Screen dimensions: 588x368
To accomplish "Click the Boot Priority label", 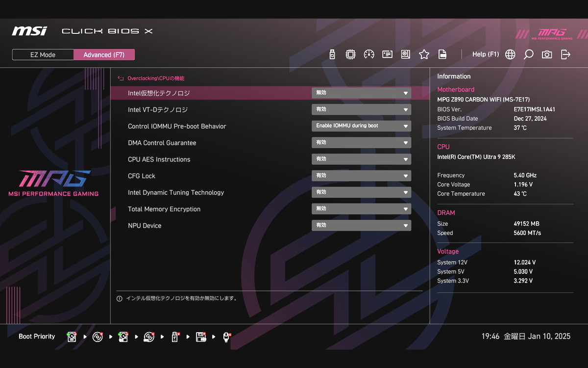I will coord(37,337).
